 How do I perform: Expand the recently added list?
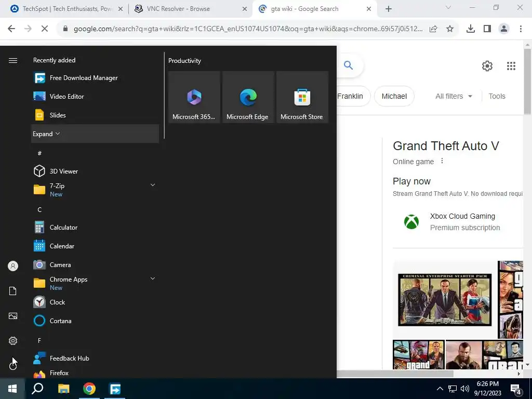tap(95, 134)
